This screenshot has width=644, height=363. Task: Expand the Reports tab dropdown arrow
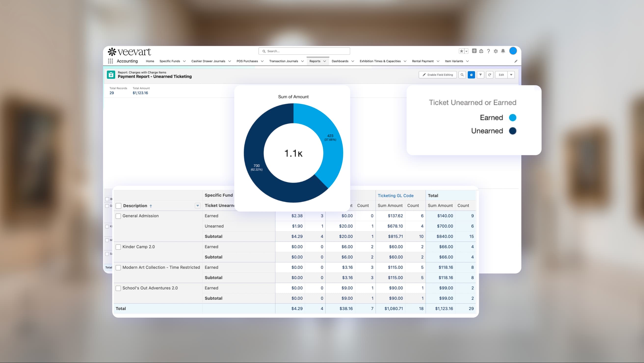pyautogui.click(x=325, y=61)
